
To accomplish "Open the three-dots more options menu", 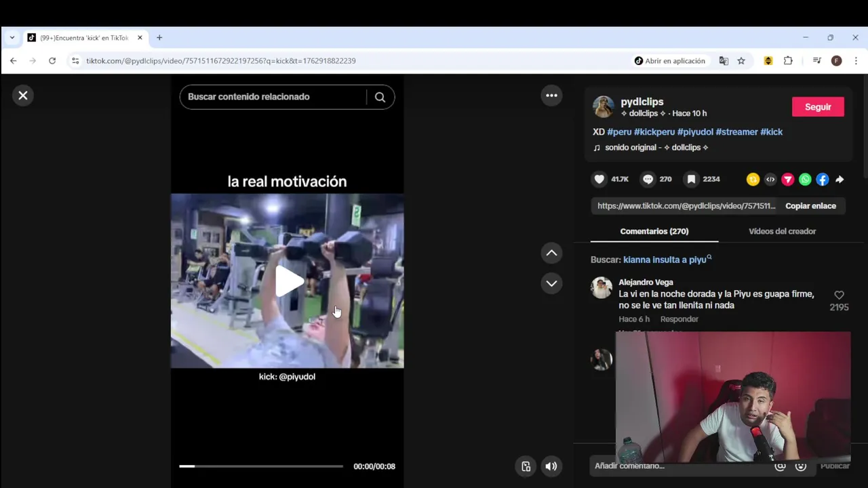I will point(551,96).
